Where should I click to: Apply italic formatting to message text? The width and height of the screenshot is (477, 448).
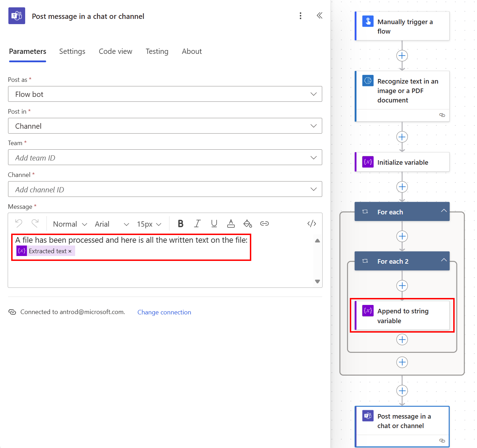coord(197,223)
